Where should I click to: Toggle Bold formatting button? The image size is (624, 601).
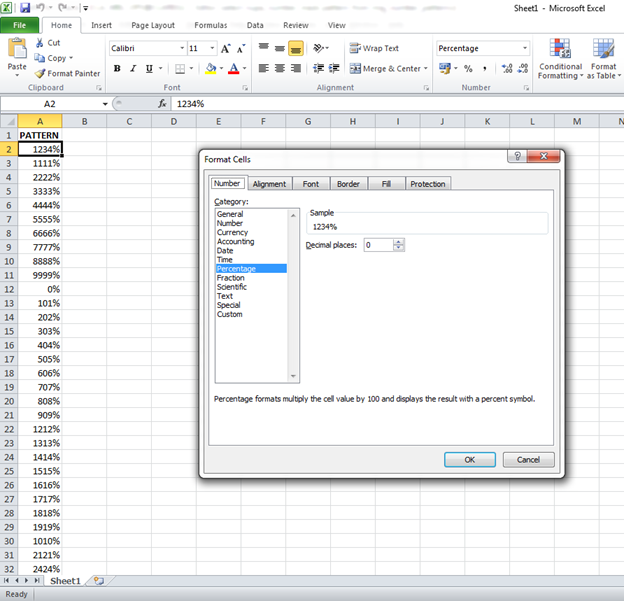(117, 68)
